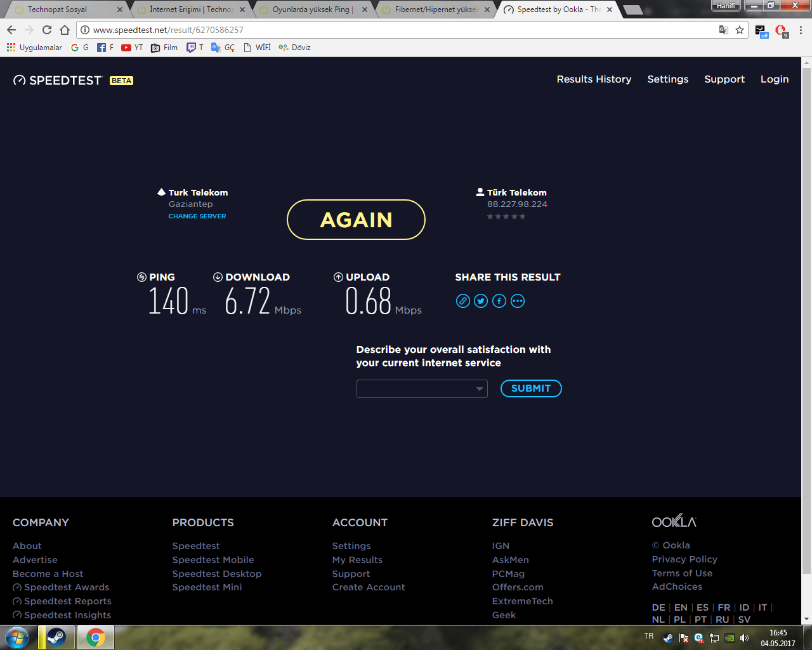The height and width of the screenshot is (650, 812).
Task: Open the Google bookmark labeled G
Action: point(80,48)
